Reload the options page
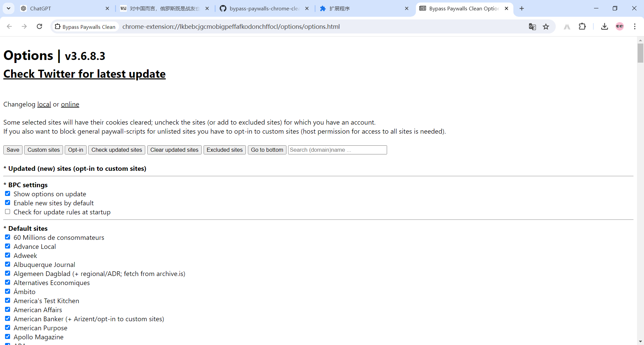This screenshot has height=345, width=644. click(x=39, y=26)
